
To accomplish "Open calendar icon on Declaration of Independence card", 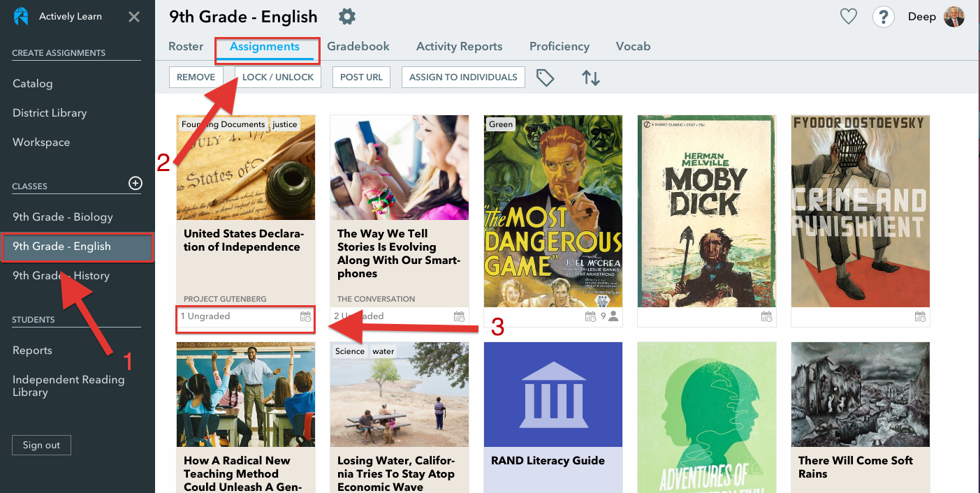I will tap(305, 316).
